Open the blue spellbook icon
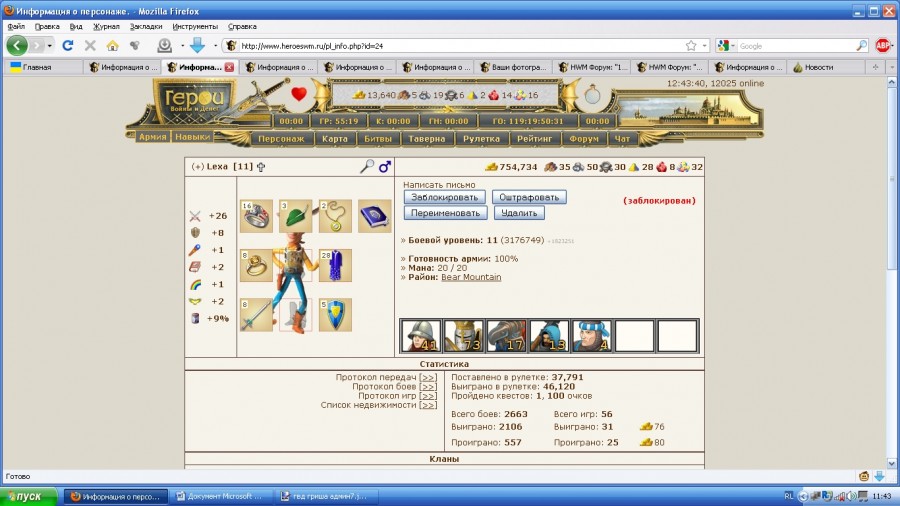This screenshot has width=900, height=506. [x=374, y=216]
